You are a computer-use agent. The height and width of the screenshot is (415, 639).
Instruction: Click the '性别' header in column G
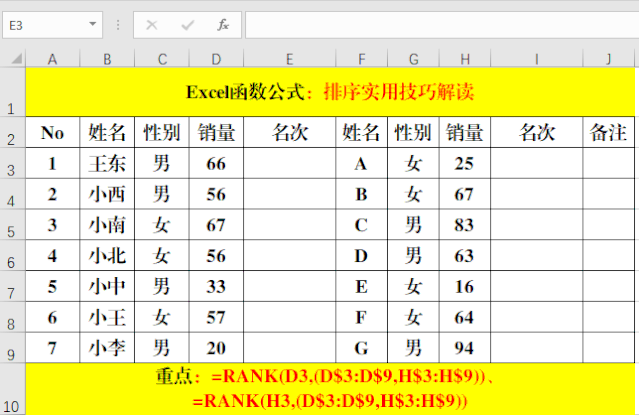pyautogui.click(x=413, y=132)
